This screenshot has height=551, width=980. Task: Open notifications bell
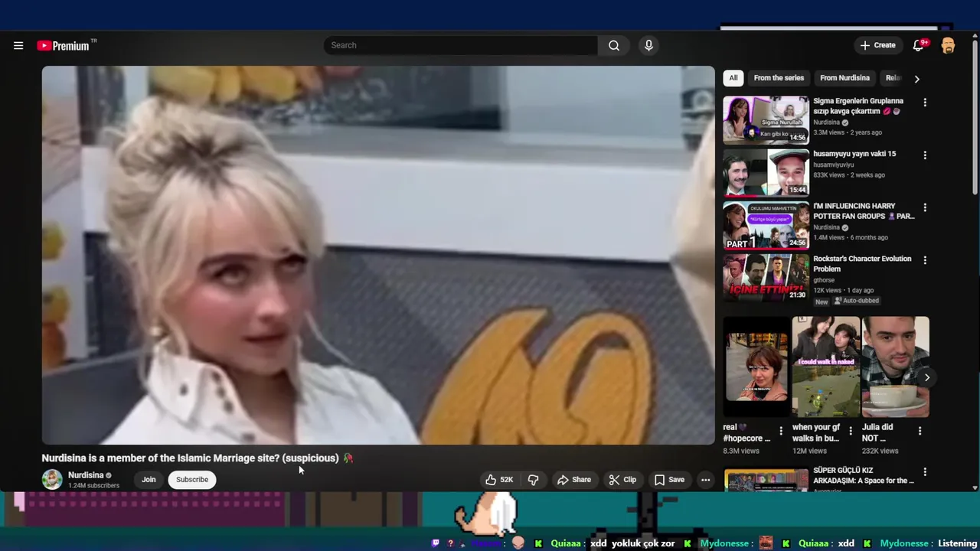918,45
